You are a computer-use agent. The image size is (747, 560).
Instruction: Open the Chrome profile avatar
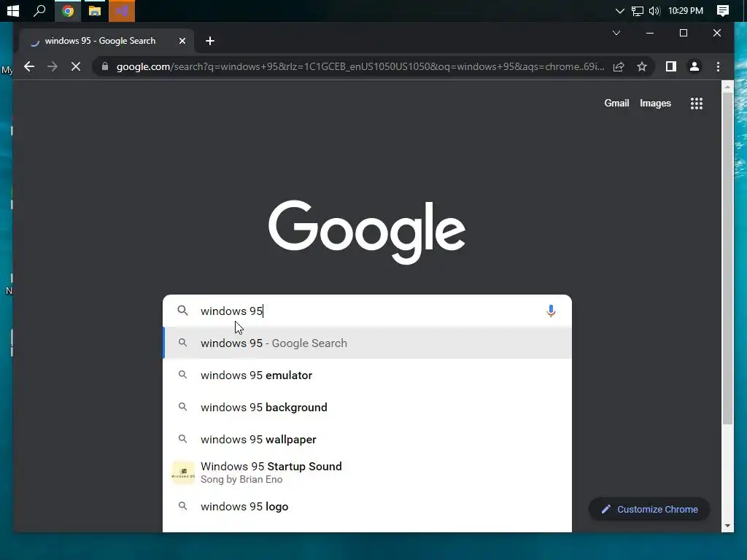(694, 66)
